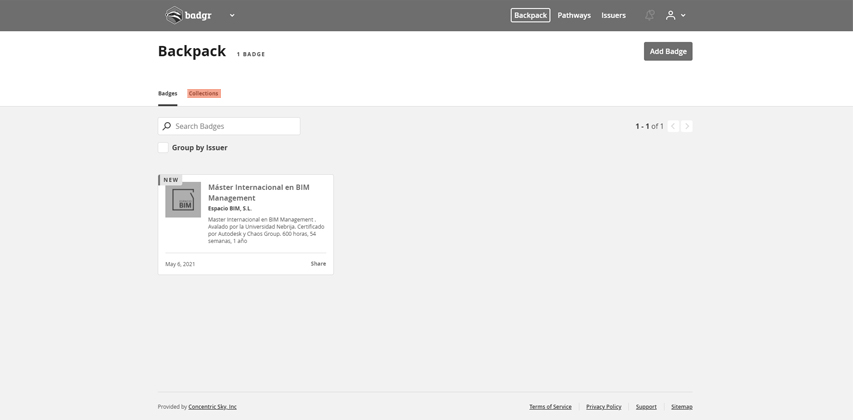Click the 1 - 1 of 1 pagination text

(650, 126)
